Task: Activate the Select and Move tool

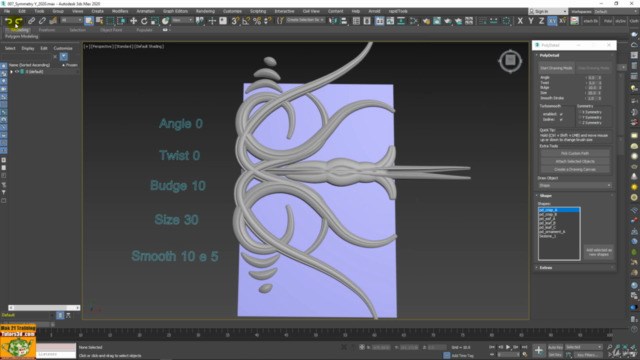Action: point(133,21)
